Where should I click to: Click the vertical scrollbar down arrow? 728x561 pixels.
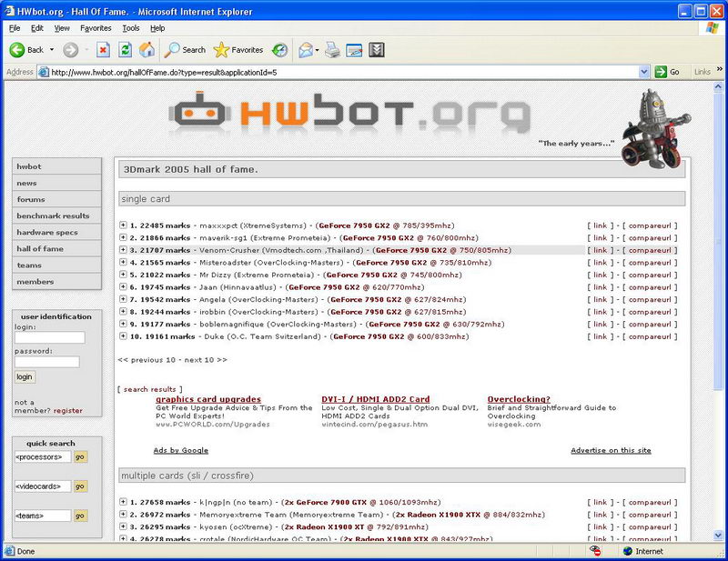point(718,536)
